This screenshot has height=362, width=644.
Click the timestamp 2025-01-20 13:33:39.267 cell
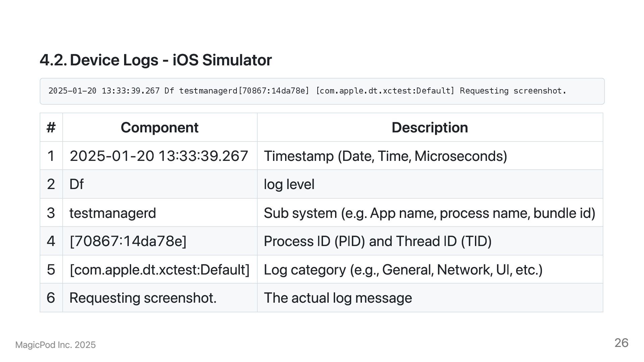click(159, 156)
